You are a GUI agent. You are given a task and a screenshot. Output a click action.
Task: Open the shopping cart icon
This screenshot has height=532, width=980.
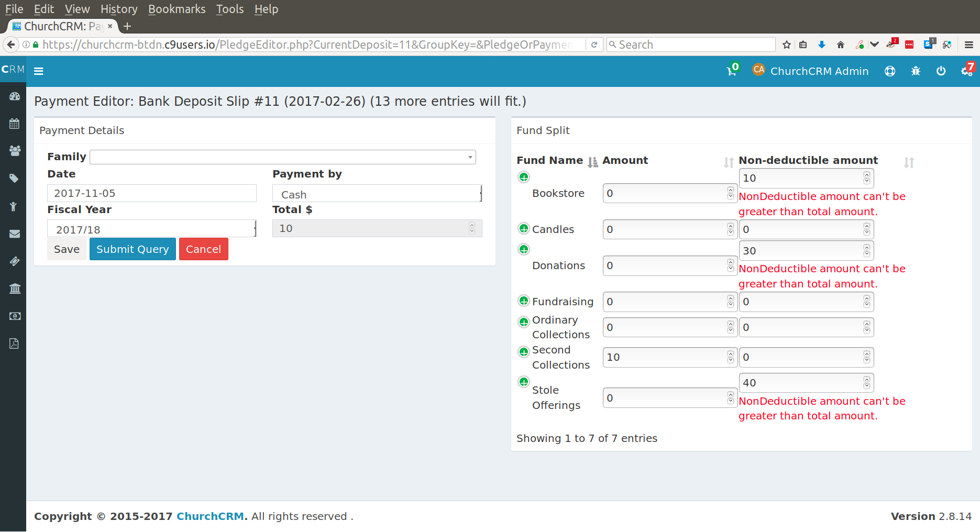(732, 71)
